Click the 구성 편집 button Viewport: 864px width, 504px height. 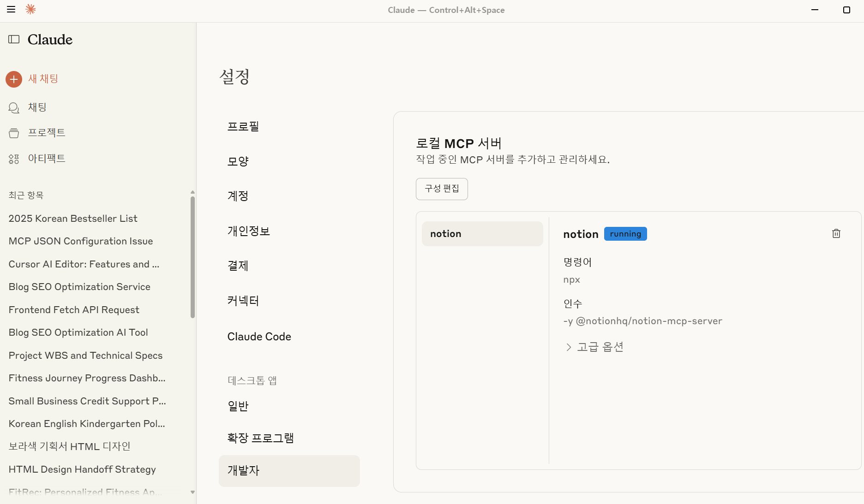pos(442,189)
